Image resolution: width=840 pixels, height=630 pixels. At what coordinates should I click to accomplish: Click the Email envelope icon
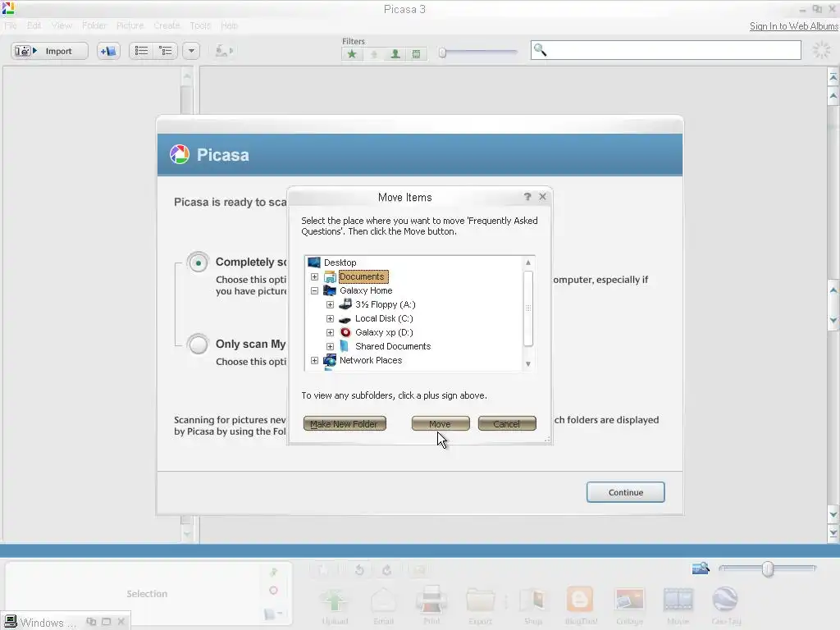click(x=384, y=600)
